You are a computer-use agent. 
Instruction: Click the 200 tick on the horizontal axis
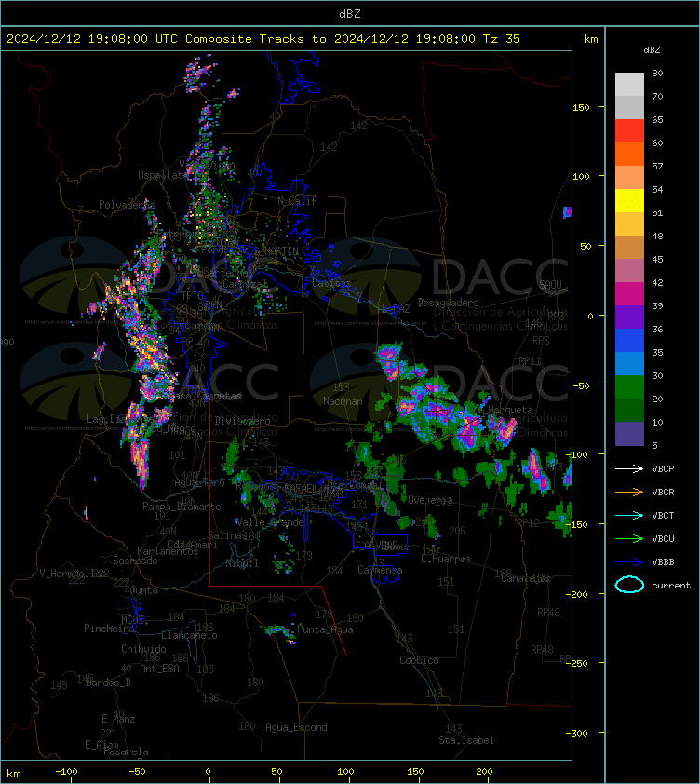(484, 772)
